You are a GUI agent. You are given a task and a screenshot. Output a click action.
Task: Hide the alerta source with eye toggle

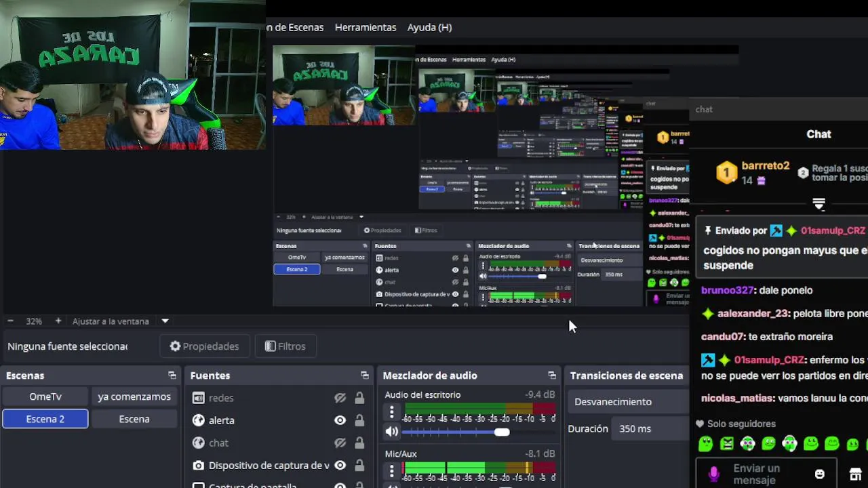[340, 420]
